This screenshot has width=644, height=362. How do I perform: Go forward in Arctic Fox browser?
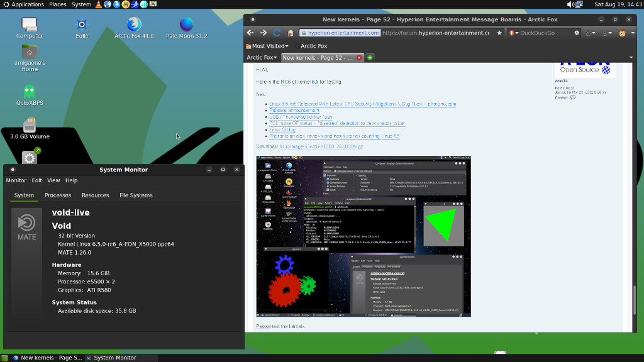click(x=264, y=33)
